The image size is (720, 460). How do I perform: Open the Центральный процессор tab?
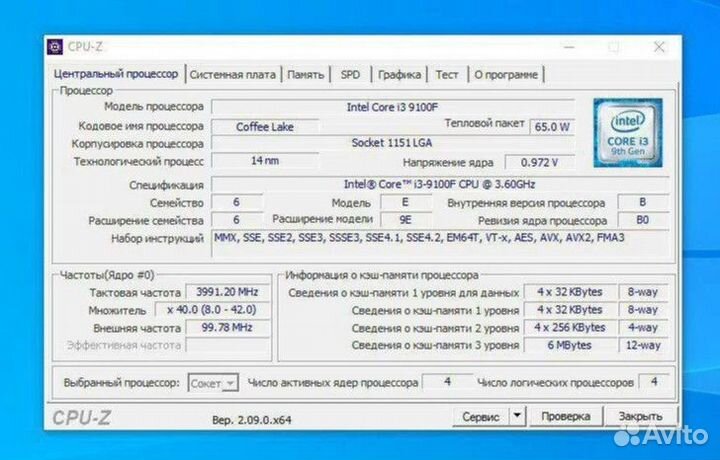pyautogui.click(x=116, y=74)
